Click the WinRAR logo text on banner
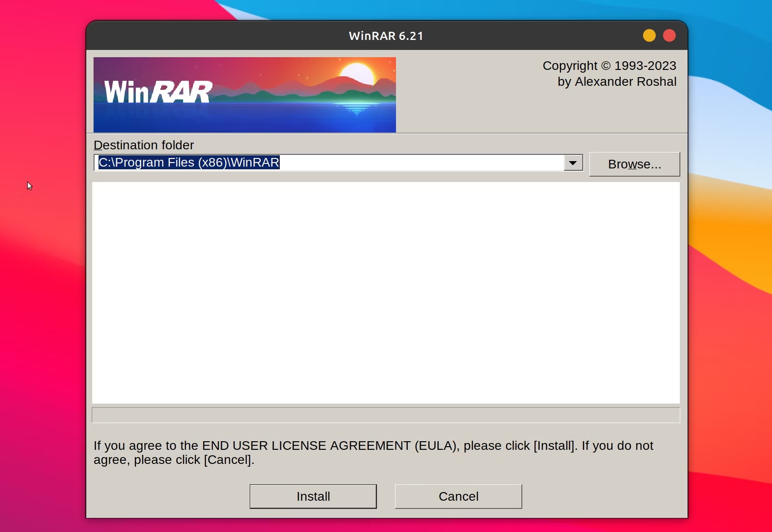772x532 pixels. pyautogui.click(x=158, y=92)
